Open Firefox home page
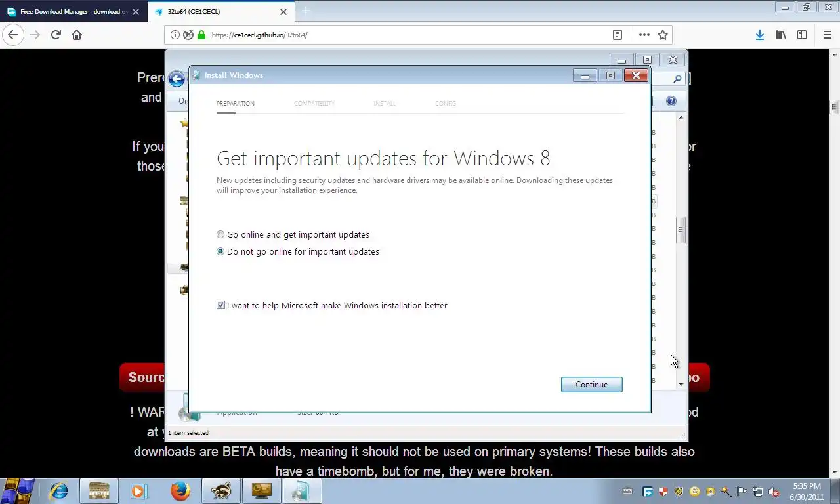This screenshot has height=504, width=840. pos(77,35)
